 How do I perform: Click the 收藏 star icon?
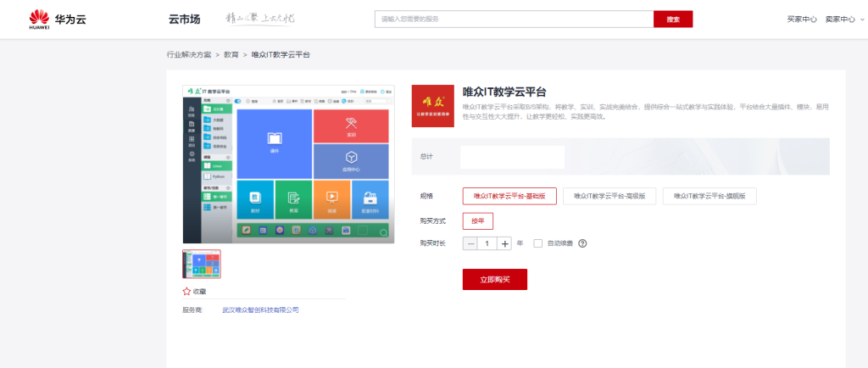click(186, 291)
